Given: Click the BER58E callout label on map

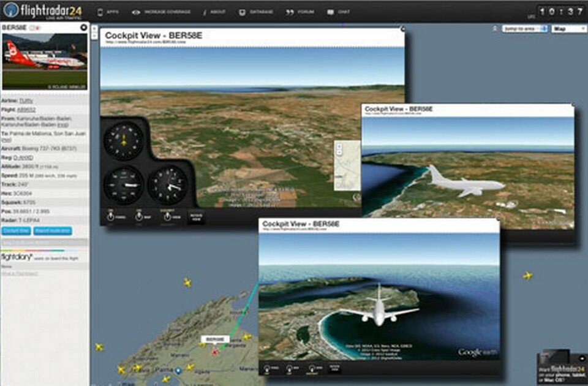Looking at the screenshot, I should pos(215,339).
